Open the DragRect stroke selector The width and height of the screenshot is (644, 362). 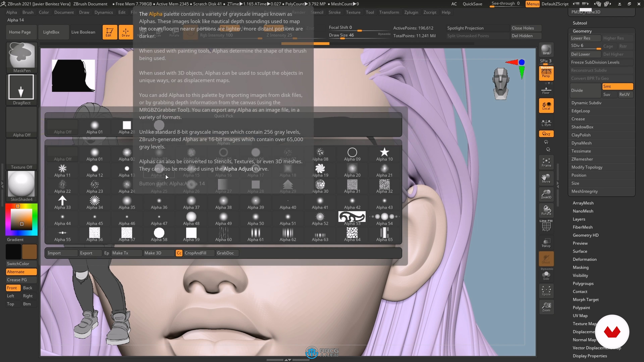[x=21, y=90]
